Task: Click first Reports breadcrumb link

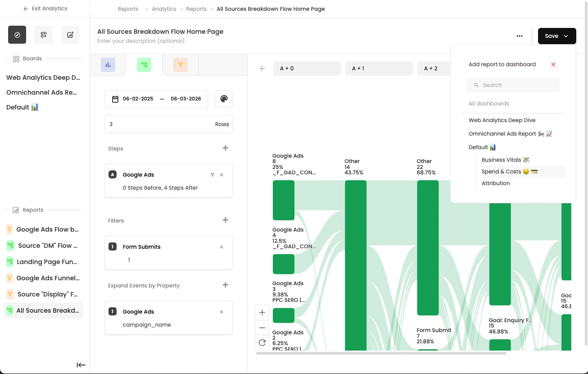Action: coord(128,9)
